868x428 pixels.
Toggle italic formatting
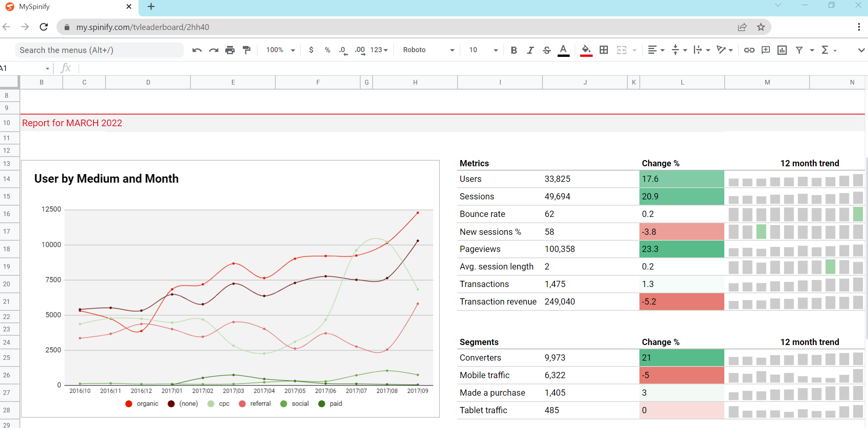530,50
